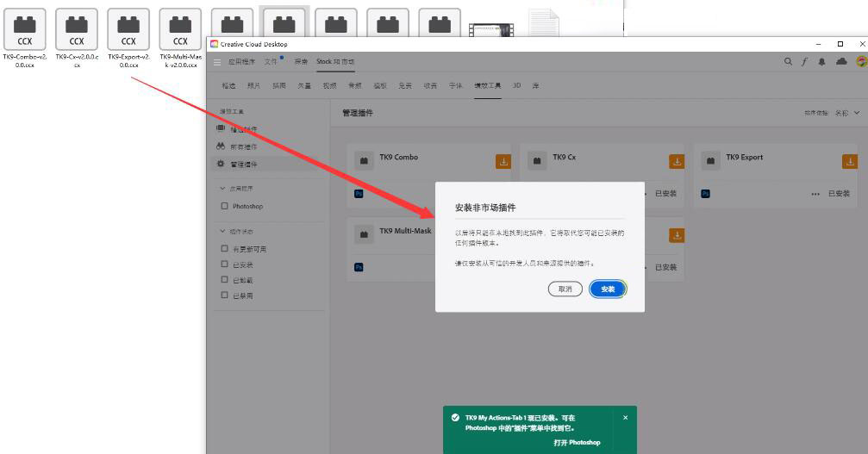This screenshot has width=868, height=454.
Task: Collapse the 插件状态 filter section
Action: click(x=222, y=231)
